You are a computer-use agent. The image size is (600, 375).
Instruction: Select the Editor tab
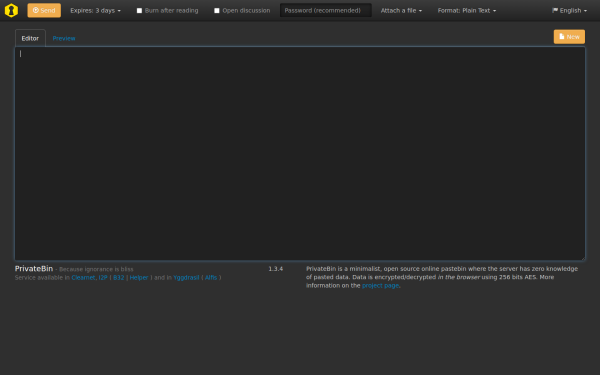[x=30, y=38]
